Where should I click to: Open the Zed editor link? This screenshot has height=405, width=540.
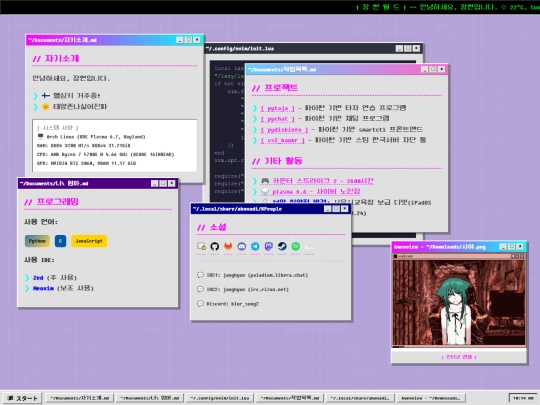(x=38, y=278)
